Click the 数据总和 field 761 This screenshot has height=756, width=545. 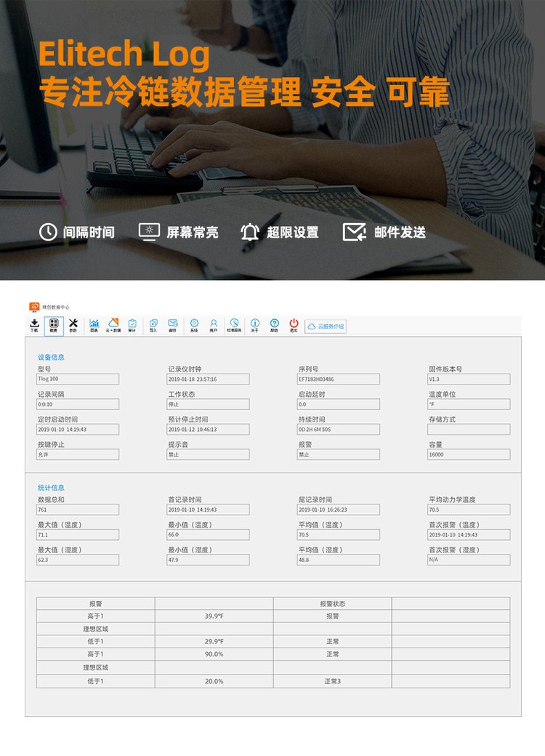pyautogui.click(x=78, y=510)
